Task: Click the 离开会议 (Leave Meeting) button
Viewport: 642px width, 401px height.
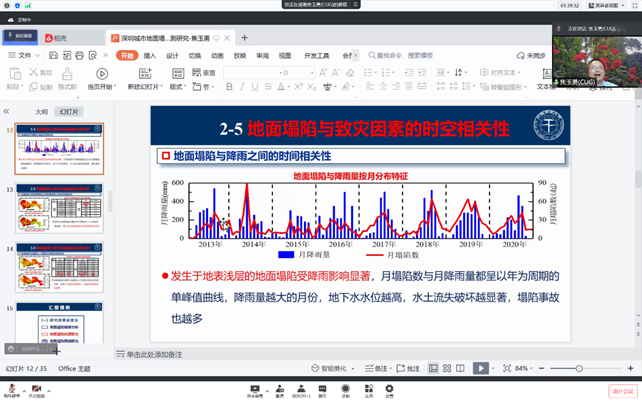Action: click(622, 391)
